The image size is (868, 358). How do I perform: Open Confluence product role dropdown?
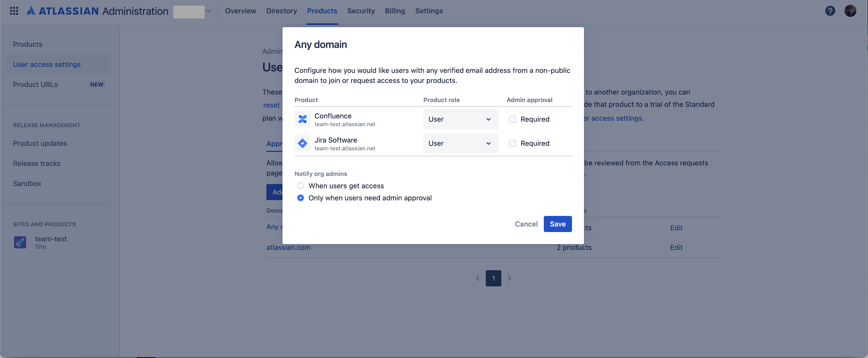(460, 119)
